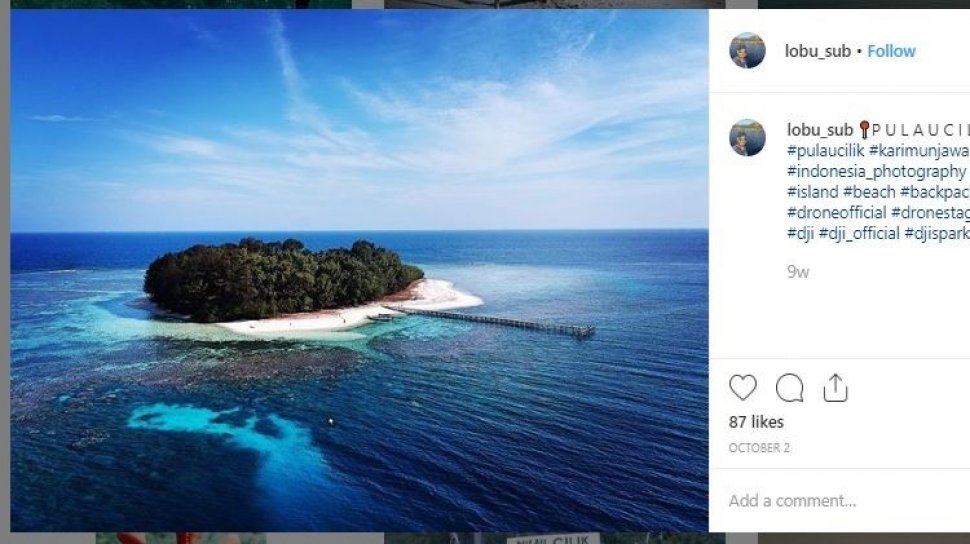Follow the lobu_sub account
The image size is (970, 544).
891,51
